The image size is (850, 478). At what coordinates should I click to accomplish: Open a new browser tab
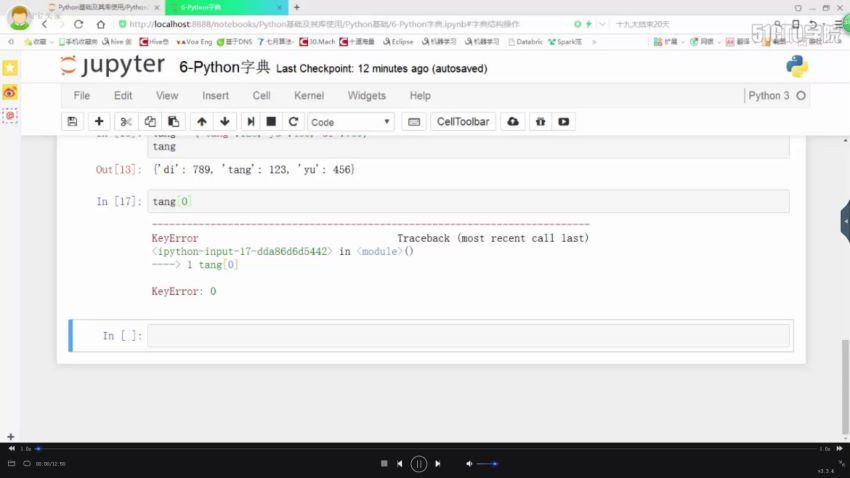pyautogui.click(x=297, y=7)
